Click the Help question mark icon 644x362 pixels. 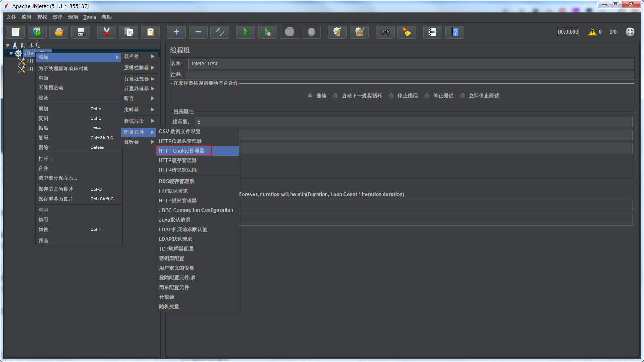tap(455, 32)
